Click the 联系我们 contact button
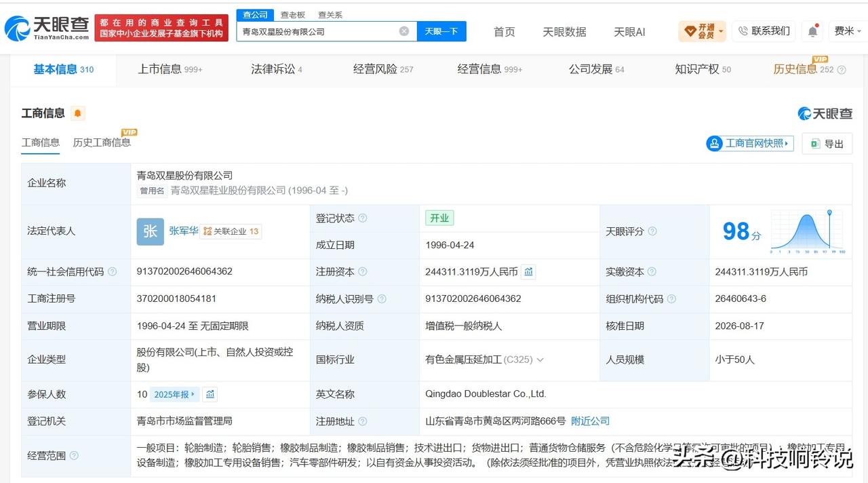Viewport: 868px width, 483px height. (x=764, y=31)
